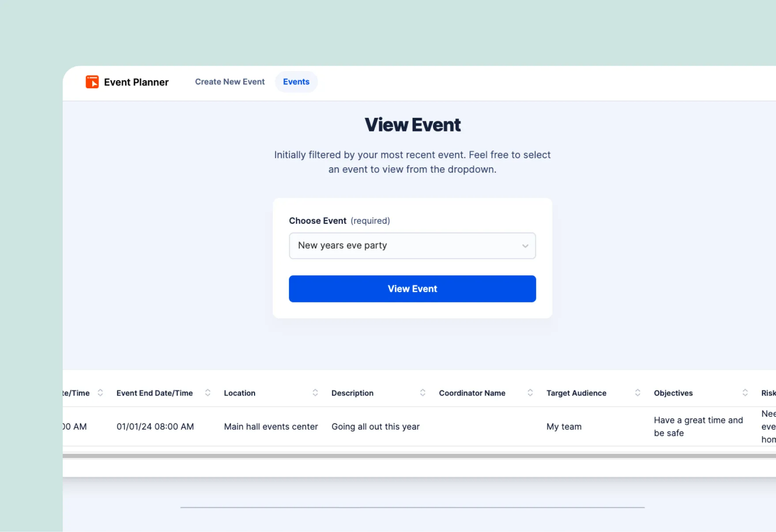Toggle ascending sort on Event End Date/Time
The image size is (776, 532).
[x=207, y=392]
